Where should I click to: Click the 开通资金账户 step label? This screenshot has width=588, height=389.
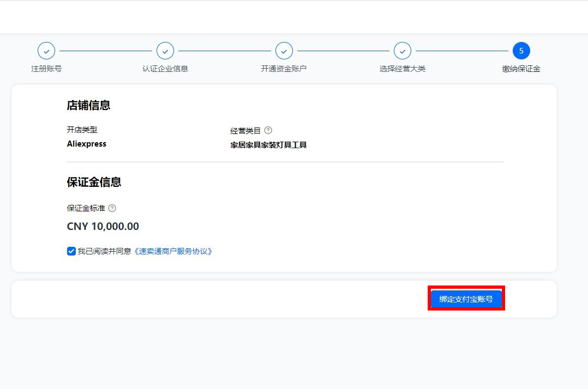click(x=284, y=69)
